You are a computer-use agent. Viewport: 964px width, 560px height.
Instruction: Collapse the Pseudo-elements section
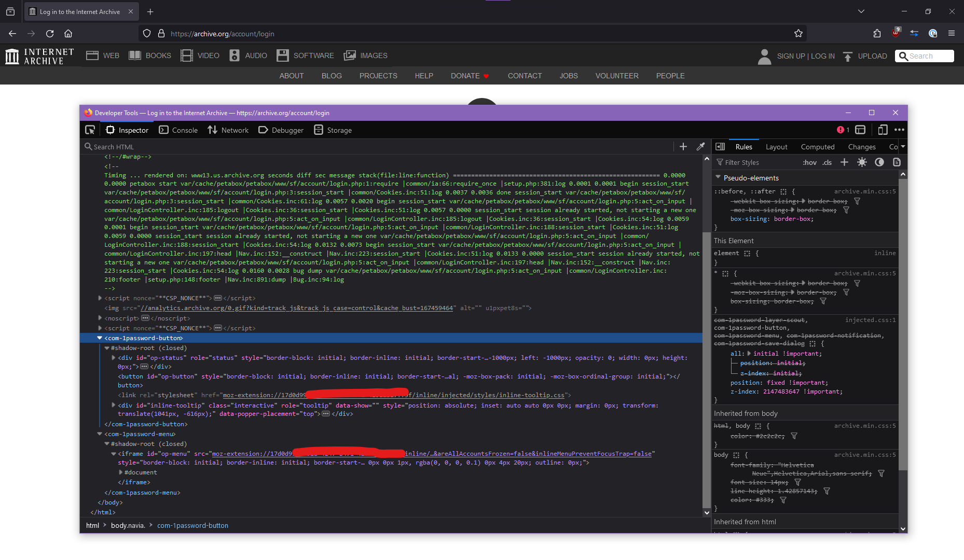click(x=718, y=177)
